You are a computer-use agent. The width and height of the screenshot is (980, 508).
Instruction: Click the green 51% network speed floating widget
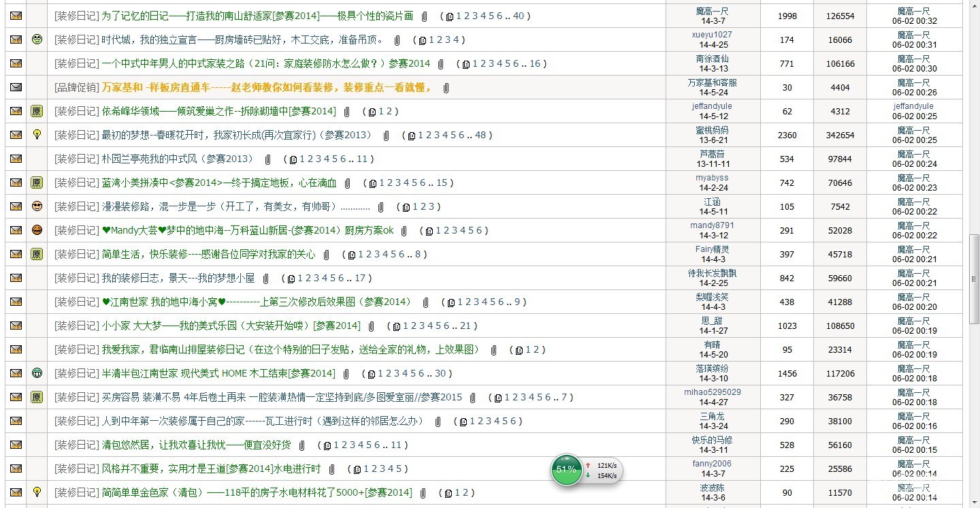coord(566,470)
